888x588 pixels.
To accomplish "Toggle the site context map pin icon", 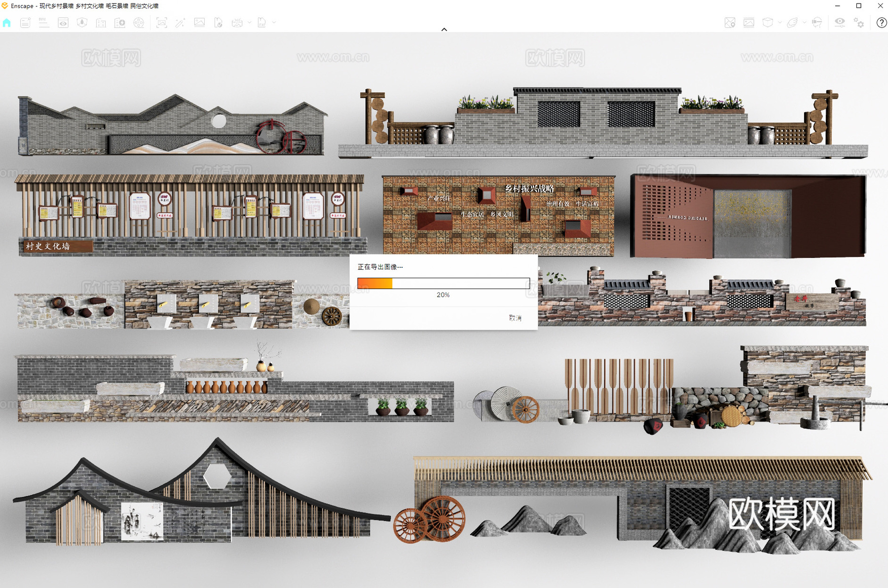I will tap(730, 23).
